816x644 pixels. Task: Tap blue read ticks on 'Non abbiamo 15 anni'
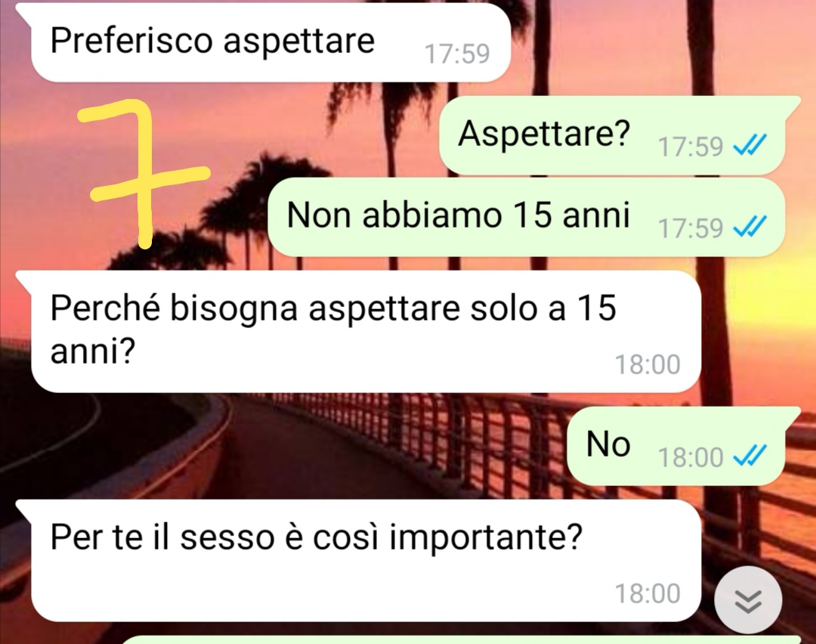[x=750, y=227]
